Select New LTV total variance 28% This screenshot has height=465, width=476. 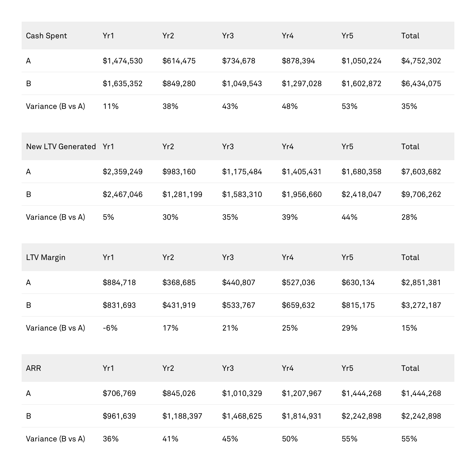[x=409, y=217]
